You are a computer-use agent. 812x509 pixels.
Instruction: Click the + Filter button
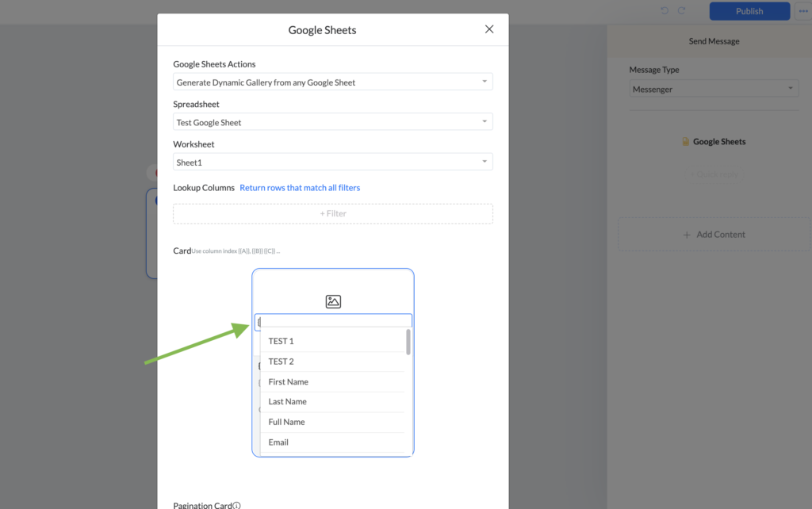pyautogui.click(x=333, y=213)
